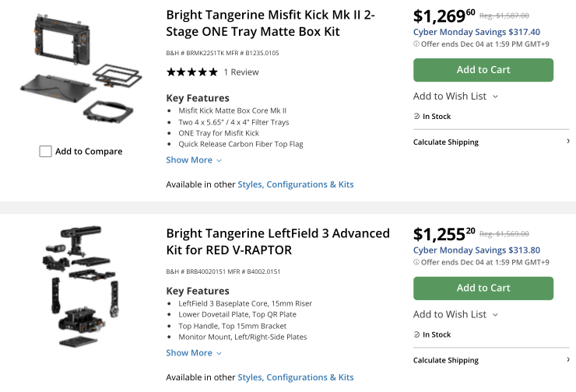Click the clock icon beside LeftField offer end date
This screenshot has height=392, width=576.
click(416, 262)
